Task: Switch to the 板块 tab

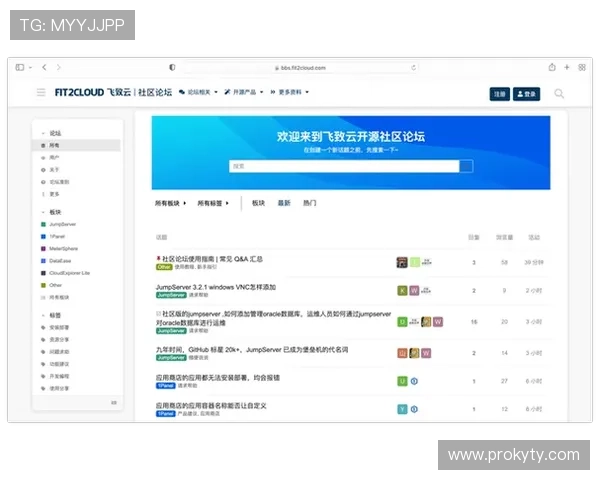Action: point(258,203)
